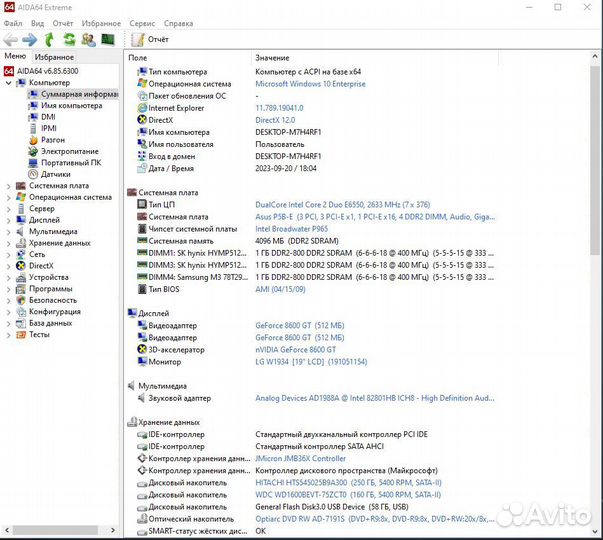
Task: Click the Конфигурация icon in the tree
Action: (21, 312)
